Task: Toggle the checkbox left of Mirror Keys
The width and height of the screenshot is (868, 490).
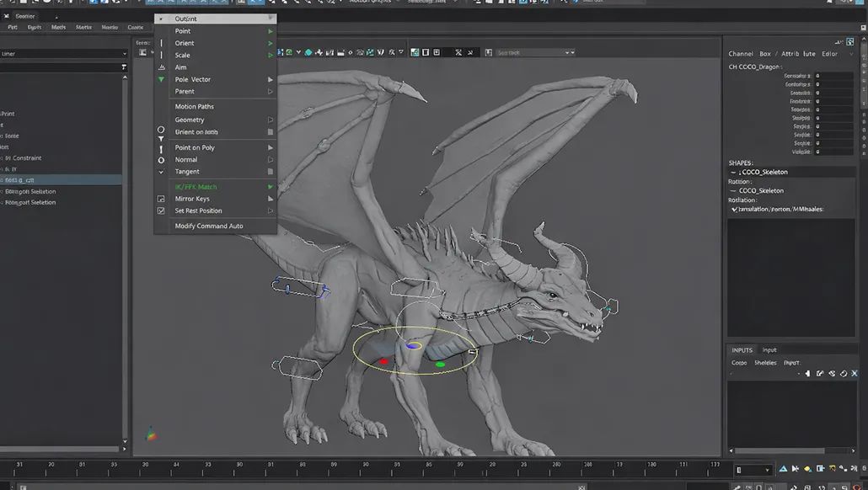Action: tap(161, 199)
